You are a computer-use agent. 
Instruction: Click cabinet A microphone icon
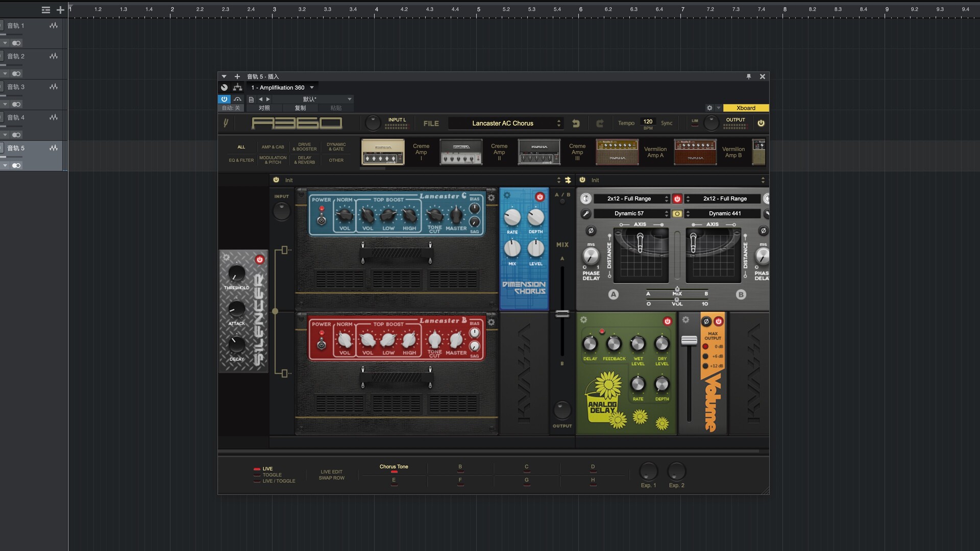pyautogui.click(x=586, y=214)
